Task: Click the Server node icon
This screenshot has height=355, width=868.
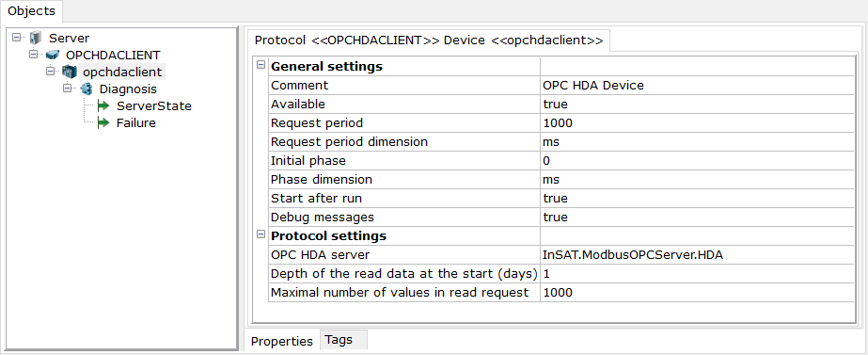Action: click(36, 38)
